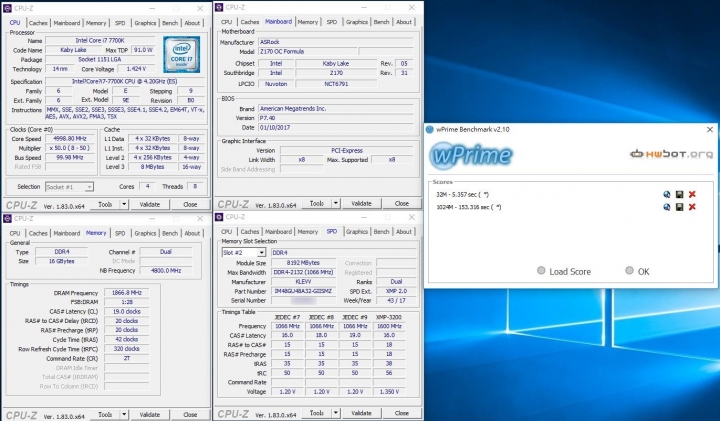Image resolution: width=720 pixels, height=421 pixels.
Task: Click the Intel Core i7 7700K name field
Action: (102, 40)
